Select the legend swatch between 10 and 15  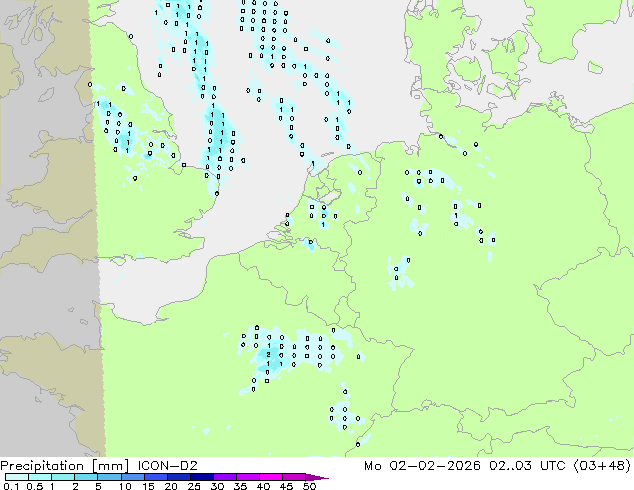[x=132, y=477]
